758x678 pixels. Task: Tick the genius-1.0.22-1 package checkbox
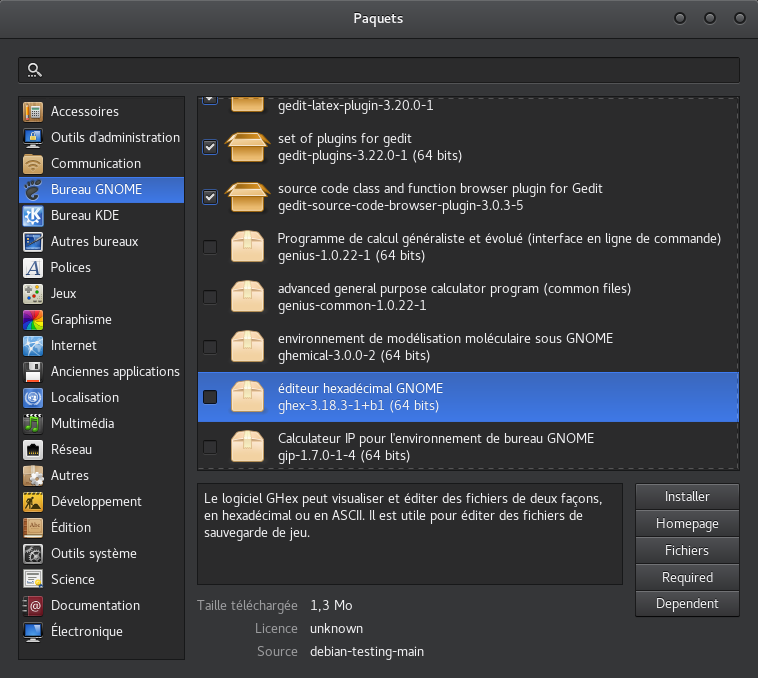tap(210, 247)
